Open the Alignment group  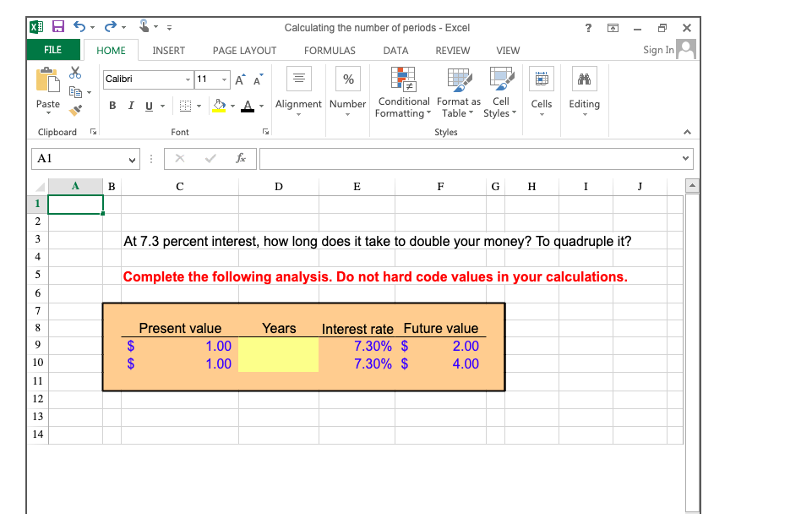298,91
